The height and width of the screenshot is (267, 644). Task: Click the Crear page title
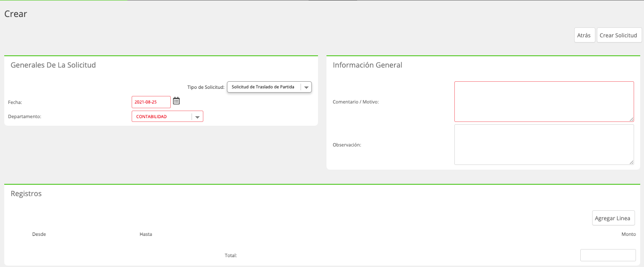point(16,14)
